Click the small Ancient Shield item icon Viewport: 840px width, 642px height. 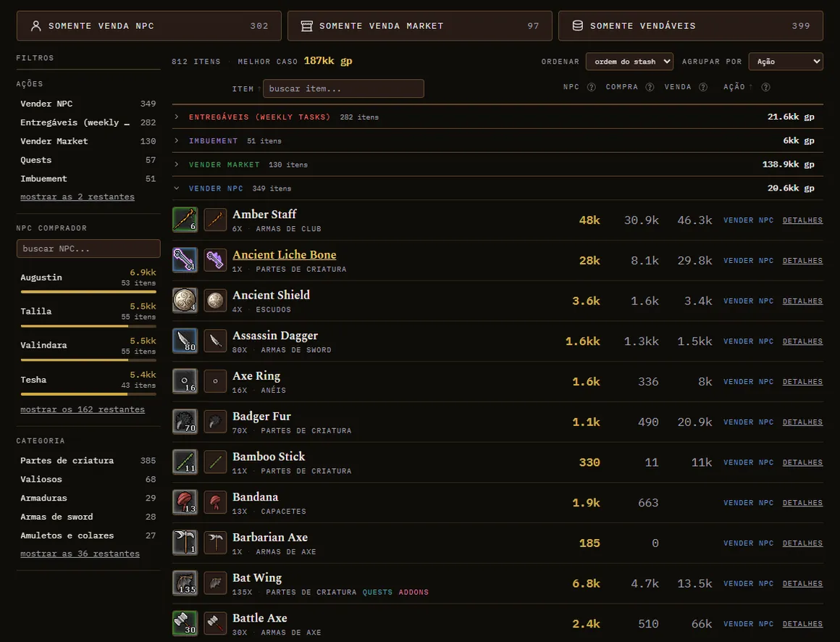pyautogui.click(x=215, y=301)
